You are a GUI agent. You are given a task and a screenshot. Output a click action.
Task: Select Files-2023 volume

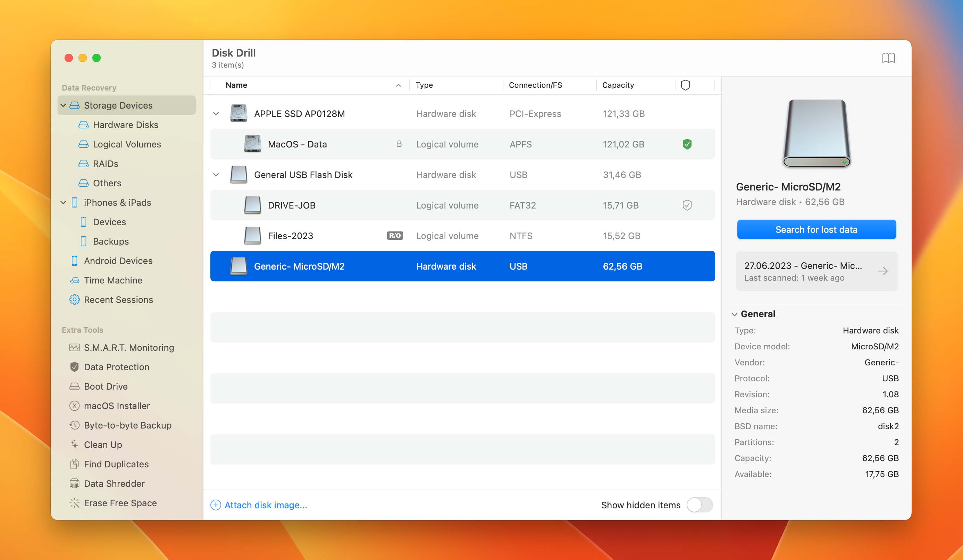[x=462, y=236]
